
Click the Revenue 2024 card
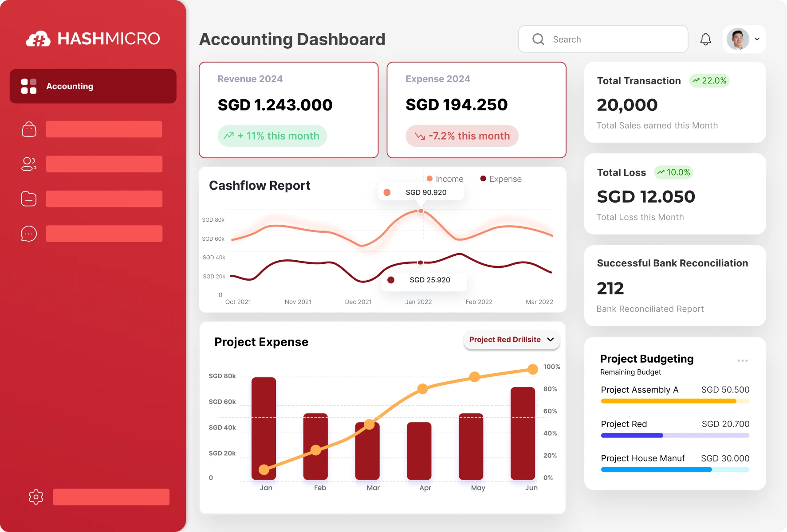click(x=288, y=110)
